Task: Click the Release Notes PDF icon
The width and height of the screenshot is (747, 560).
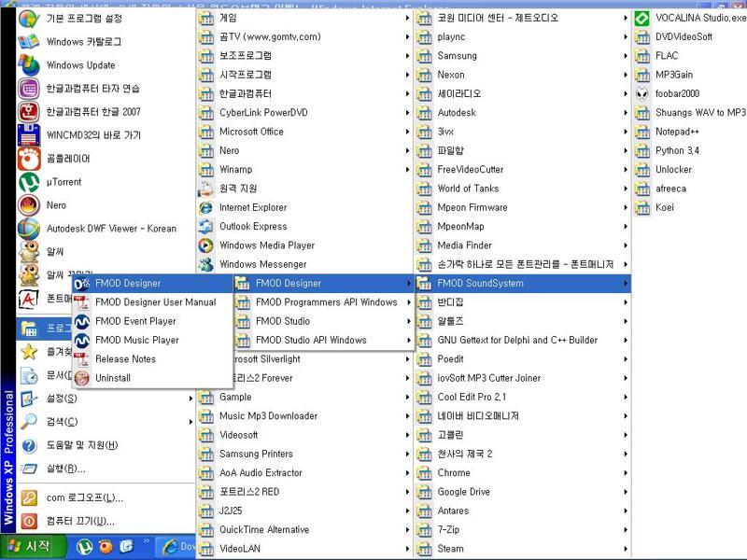Action: coord(82,359)
